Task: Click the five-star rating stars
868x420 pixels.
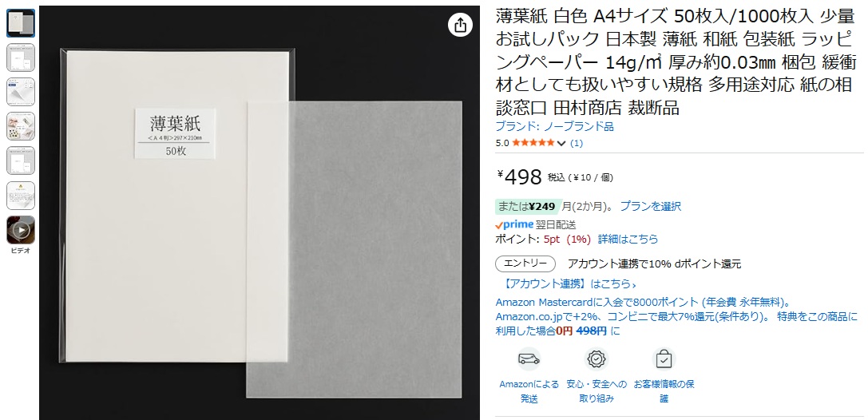Action: pyautogui.click(x=533, y=143)
